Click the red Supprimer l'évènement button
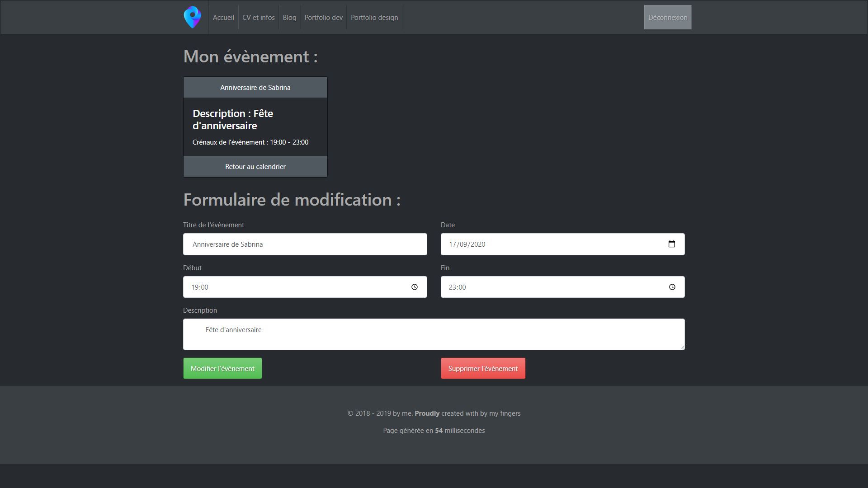This screenshot has width=868, height=488. coord(483,368)
